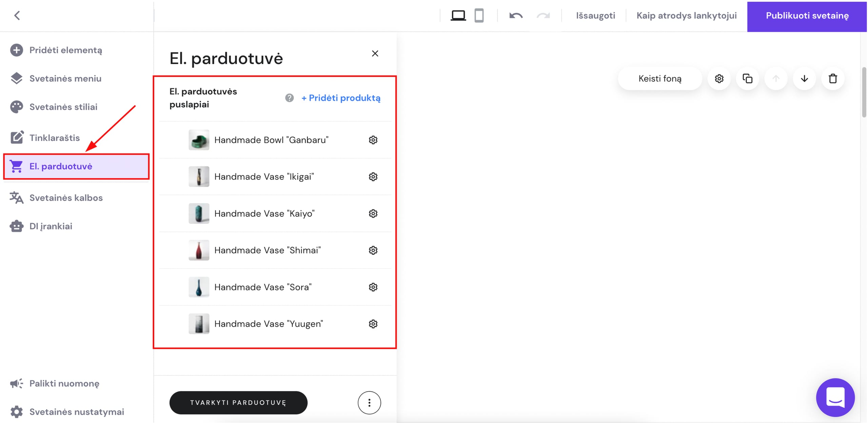Open DI įrankiai sidebar item
Viewport: 868px width, 423px height.
(x=51, y=226)
